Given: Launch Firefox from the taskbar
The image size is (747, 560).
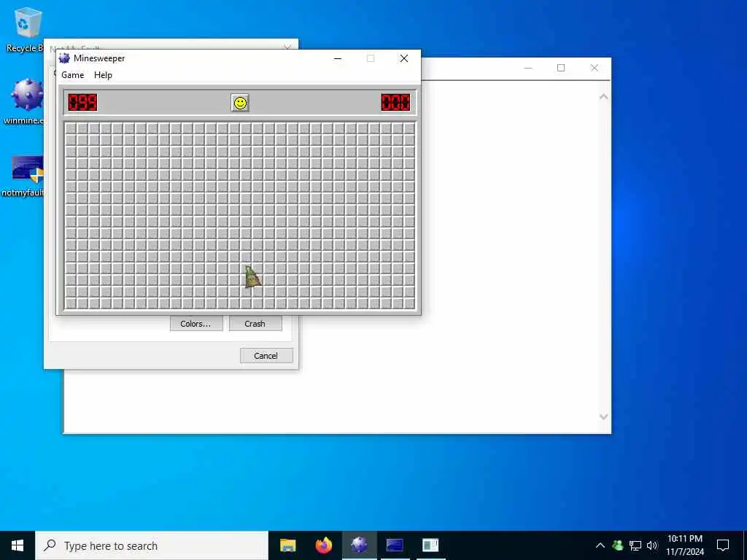Looking at the screenshot, I should (323, 545).
